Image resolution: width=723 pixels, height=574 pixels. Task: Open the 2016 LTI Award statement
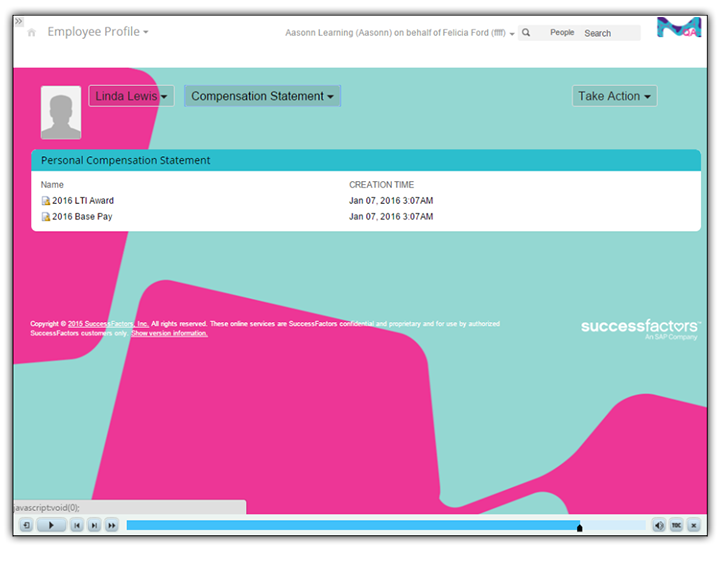click(82, 201)
